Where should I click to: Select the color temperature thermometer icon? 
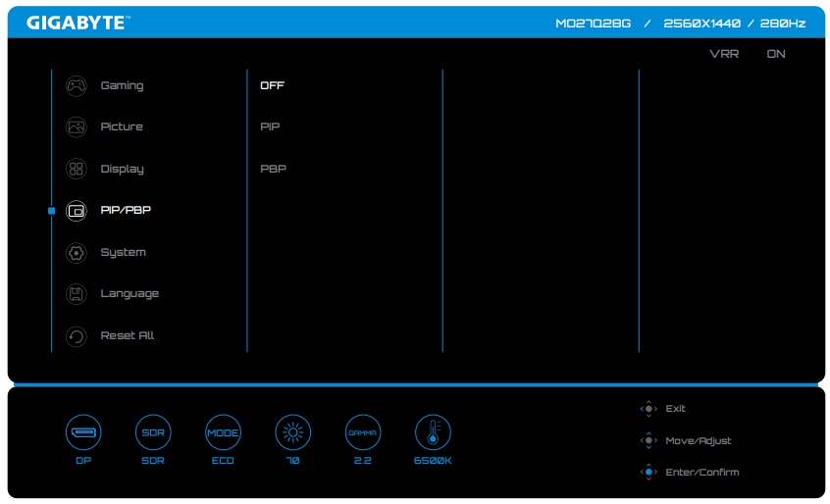click(433, 432)
